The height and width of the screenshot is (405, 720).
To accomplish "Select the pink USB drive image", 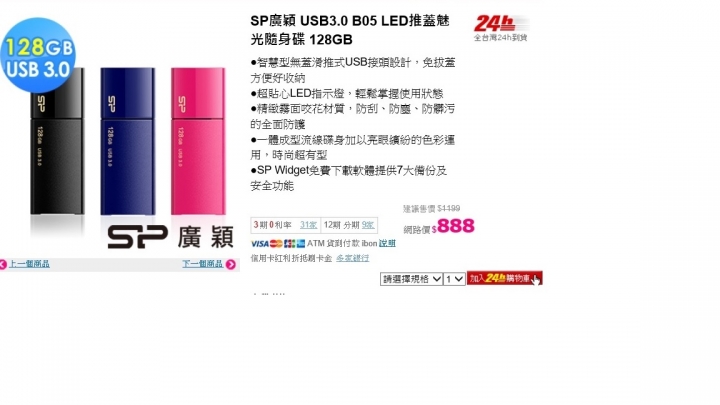I will point(198,141).
